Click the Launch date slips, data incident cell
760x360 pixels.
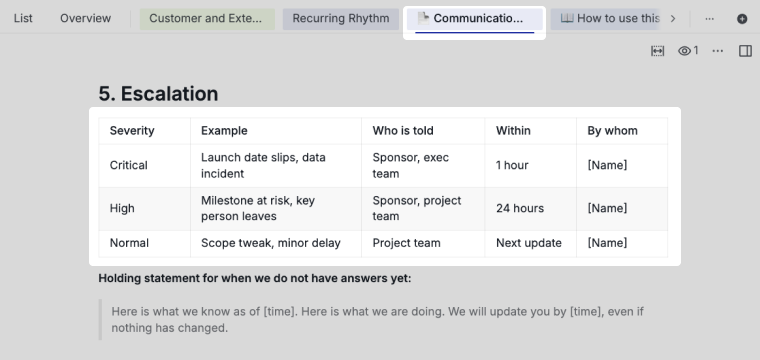coord(276,166)
